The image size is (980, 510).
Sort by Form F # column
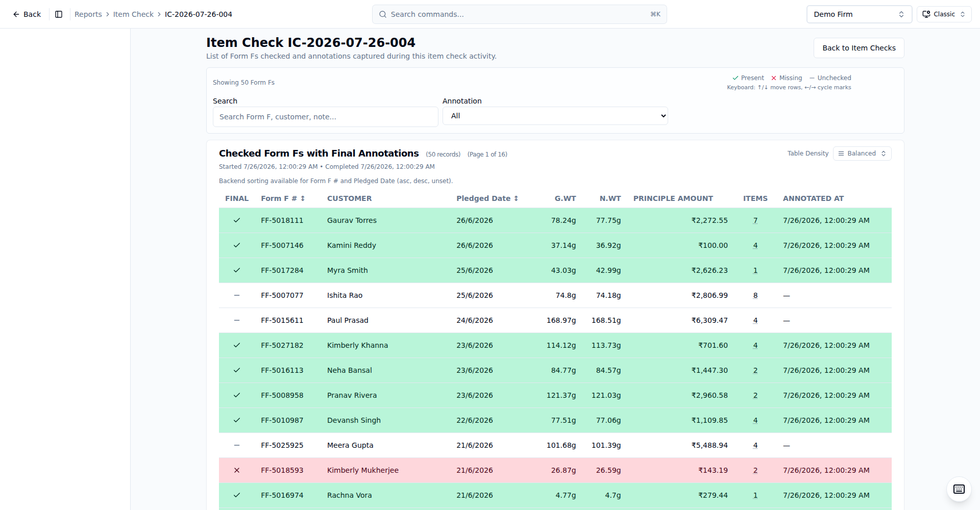pos(283,198)
